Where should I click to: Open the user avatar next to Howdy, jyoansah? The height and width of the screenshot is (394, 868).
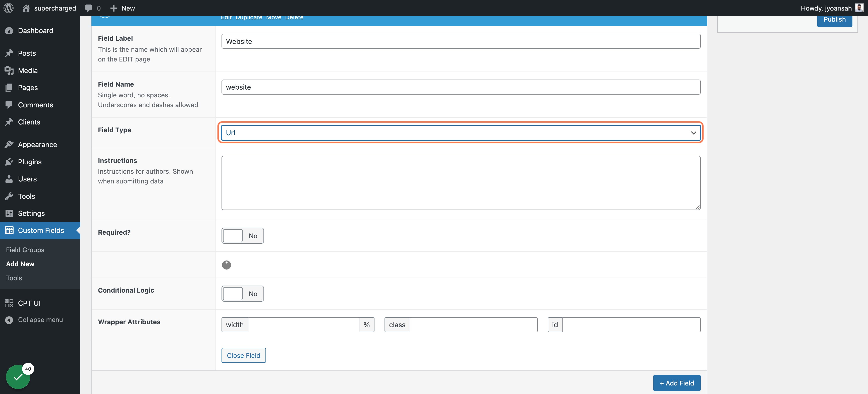point(859,8)
